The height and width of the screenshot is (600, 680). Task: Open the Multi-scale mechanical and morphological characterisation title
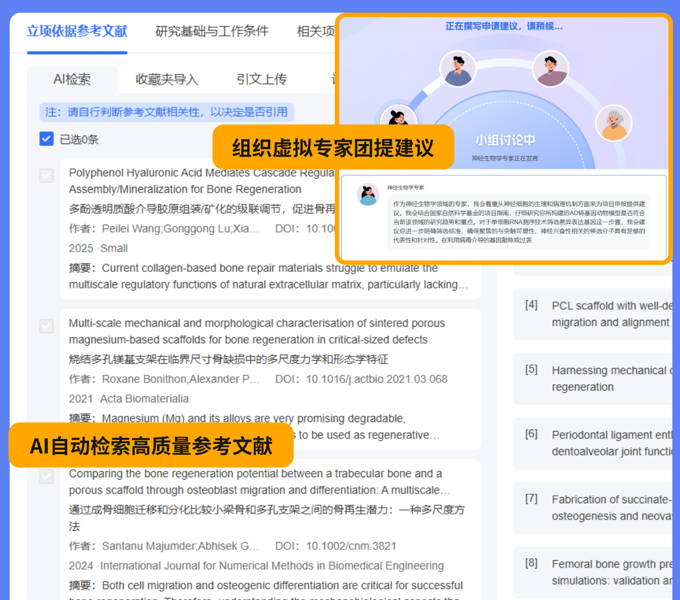coord(257,332)
